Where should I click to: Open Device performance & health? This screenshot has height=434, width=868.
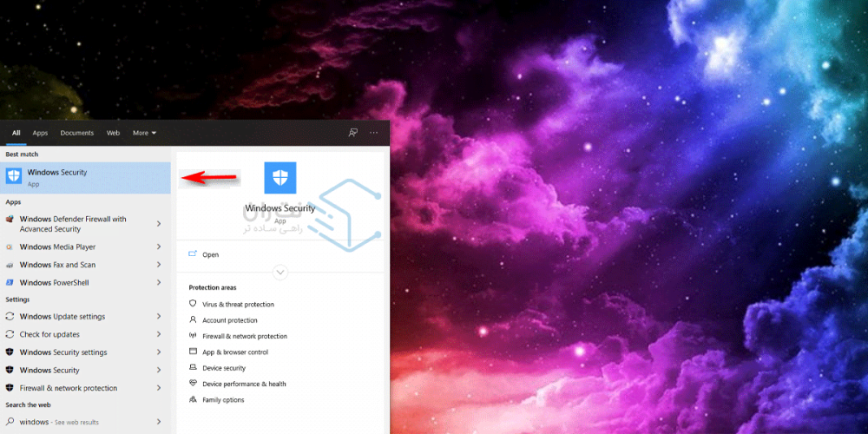tap(244, 384)
